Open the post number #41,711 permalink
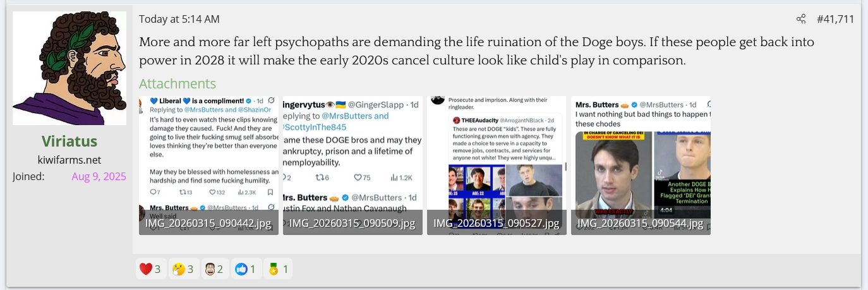 pos(835,19)
